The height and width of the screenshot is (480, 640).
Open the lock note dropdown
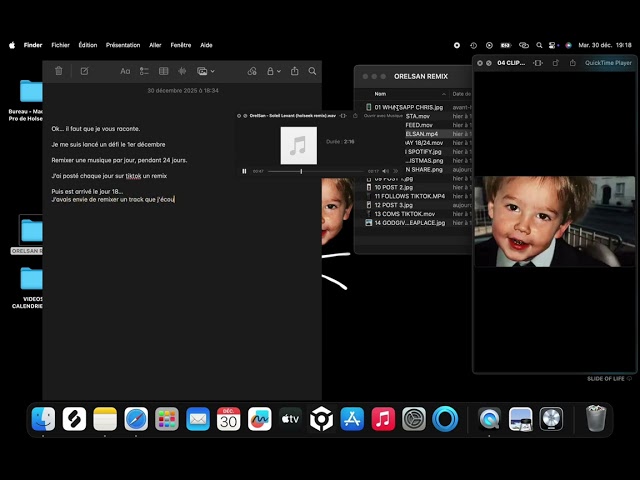(x=273, y=71)
